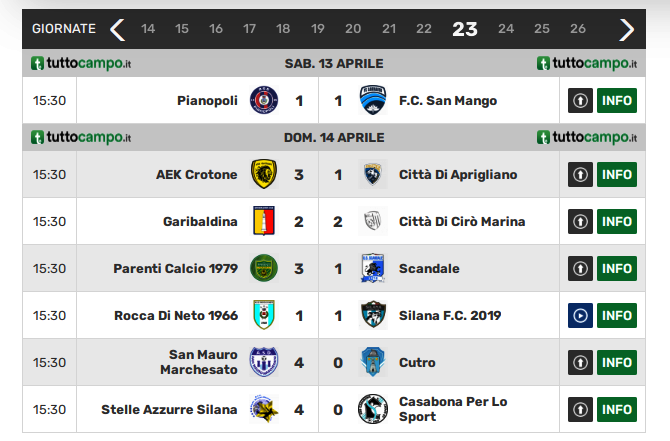Click upload icon for AEK Crotone match
This screenshot has height=441, width=670.
580,174
